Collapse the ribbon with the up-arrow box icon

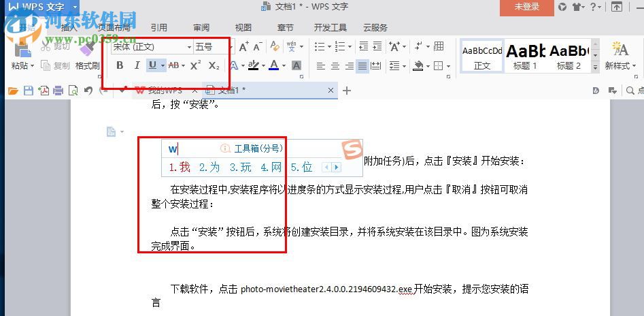617,7
